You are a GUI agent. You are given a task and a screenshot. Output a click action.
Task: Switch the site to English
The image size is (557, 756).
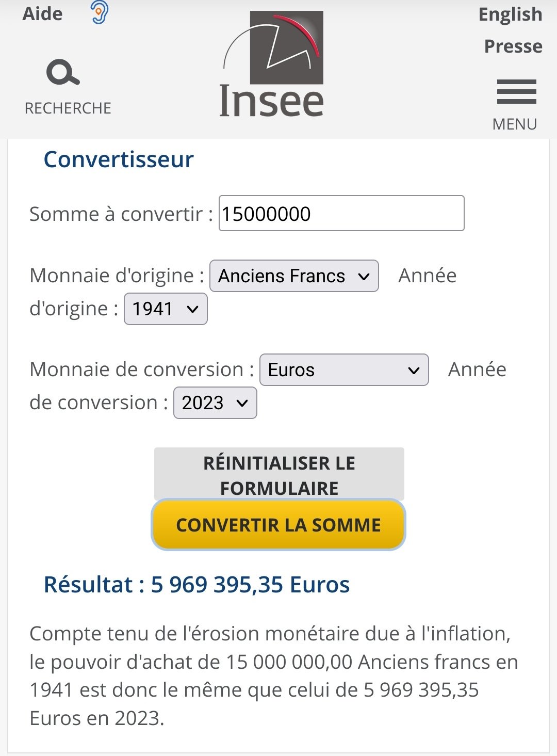click(x=510, y=15)
